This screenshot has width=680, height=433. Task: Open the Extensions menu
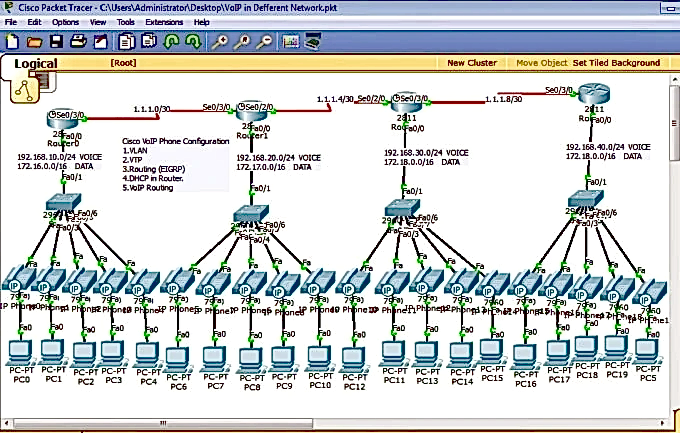pos(164,21)
